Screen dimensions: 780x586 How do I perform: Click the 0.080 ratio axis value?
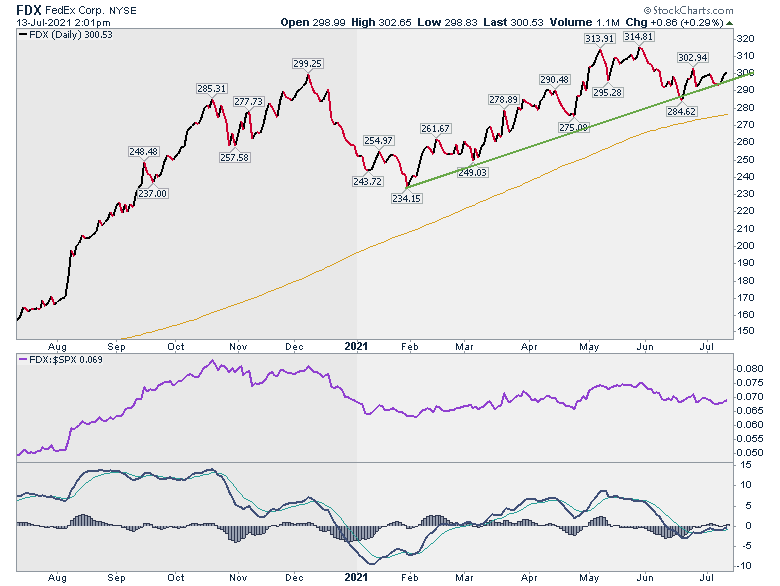(749, 369)
